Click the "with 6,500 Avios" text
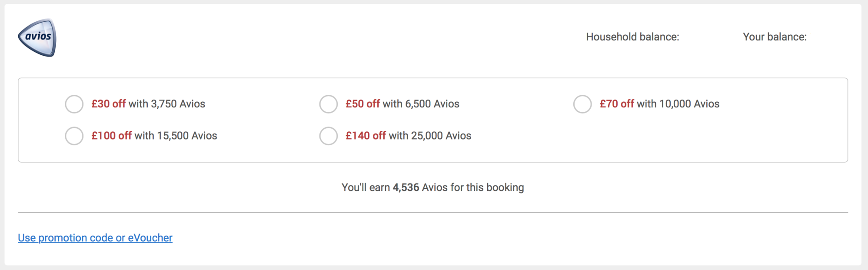The height and width of the screenshot is (270, 868). pos(421,104)
